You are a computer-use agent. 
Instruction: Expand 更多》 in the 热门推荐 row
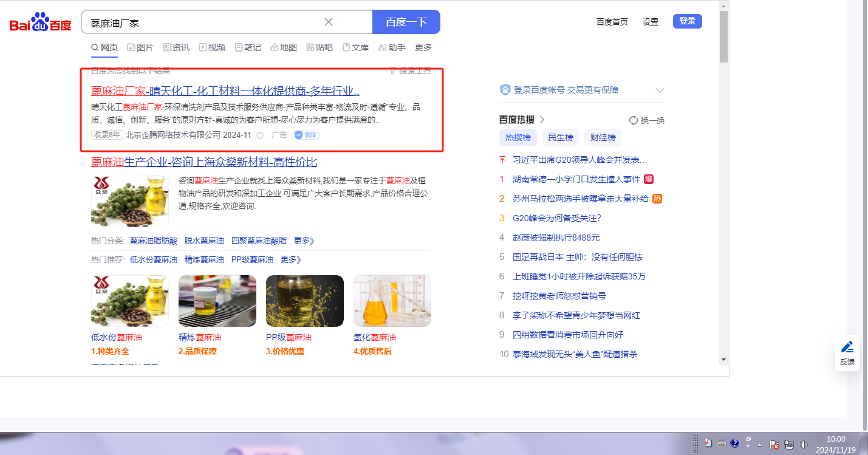291,259
